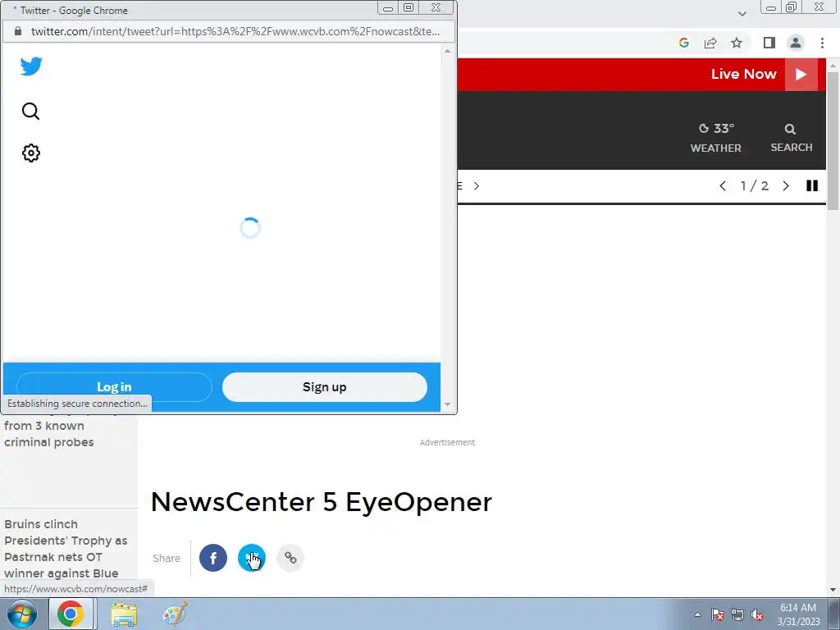Open Paint from the taskbar

point(175,614)
